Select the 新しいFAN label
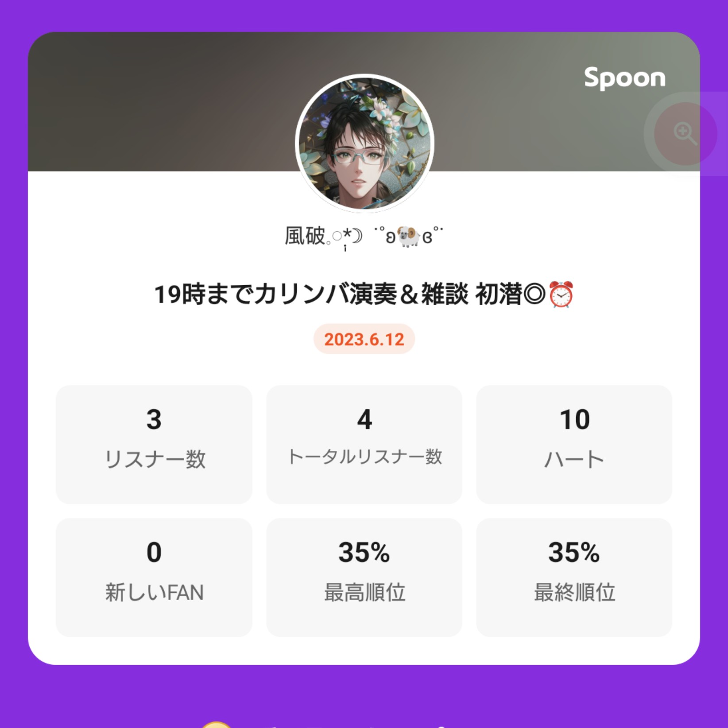Viewport: 728px width, 728px height. point(155,592)
